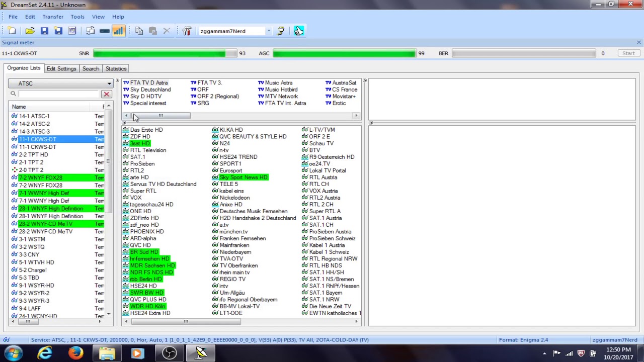Clear the search filter with red X
Image resolution: width=644 pixels, height=362 pixels.
click(x=106, y=94)
